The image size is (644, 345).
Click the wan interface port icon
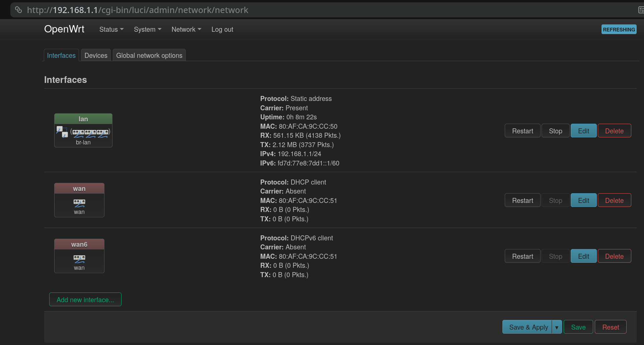pyautogui.click(x=79, y=203)
